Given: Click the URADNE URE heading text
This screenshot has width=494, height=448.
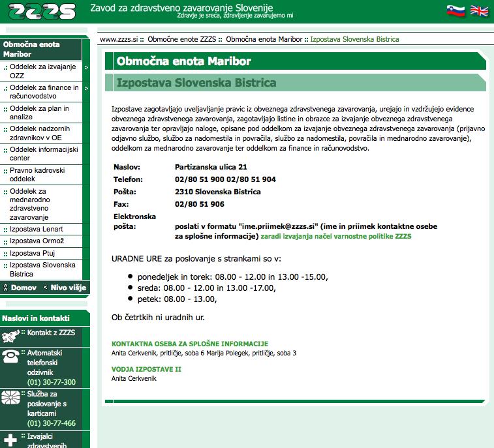Looking at the screenshot, I should pyautogui.click(x=196, y=259).
